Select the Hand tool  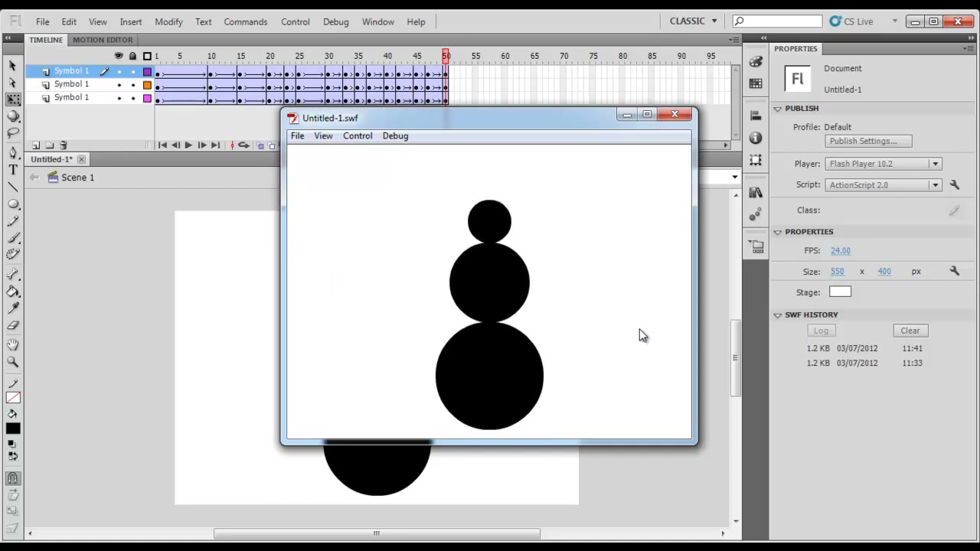coord(13,344)
